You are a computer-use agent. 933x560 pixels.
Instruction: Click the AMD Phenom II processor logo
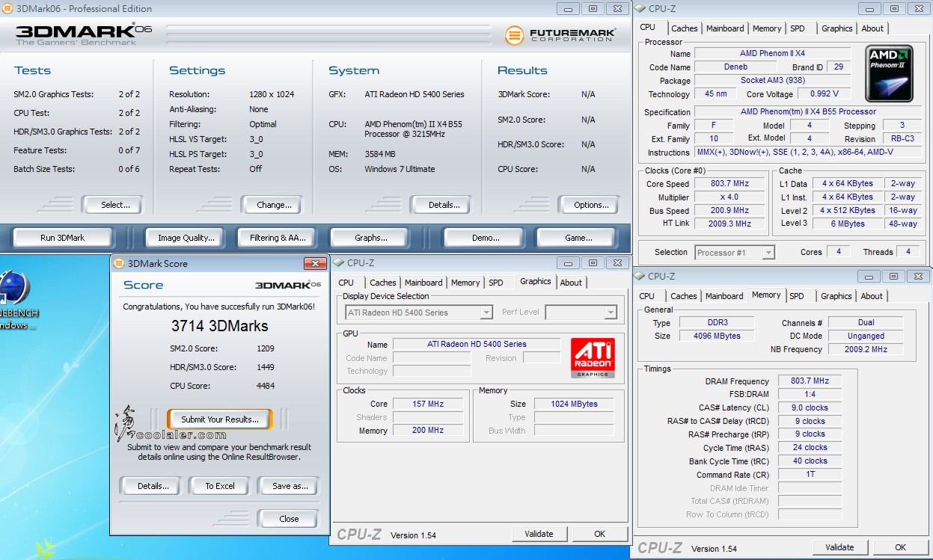889,74
